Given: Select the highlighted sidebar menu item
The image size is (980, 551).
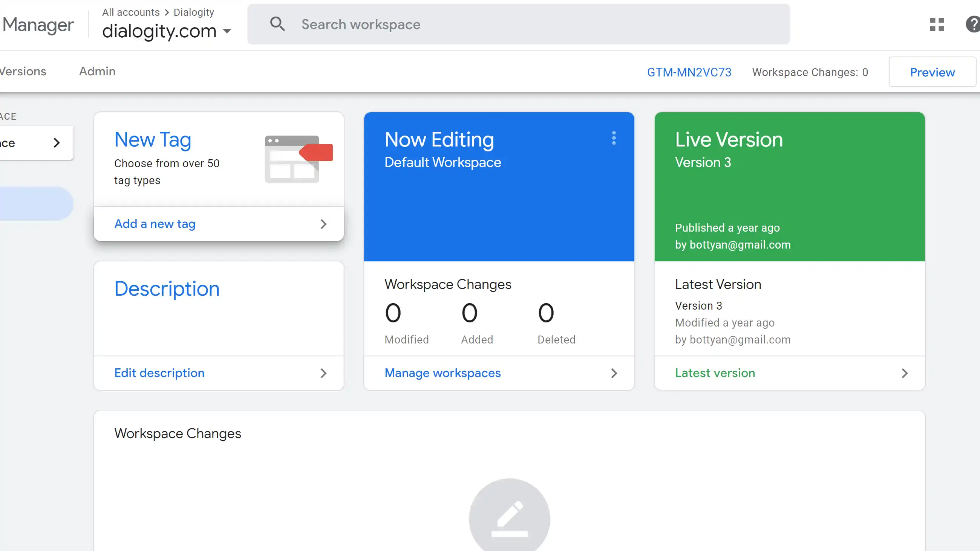Looking at the screenshot, I should pos(37,203).
